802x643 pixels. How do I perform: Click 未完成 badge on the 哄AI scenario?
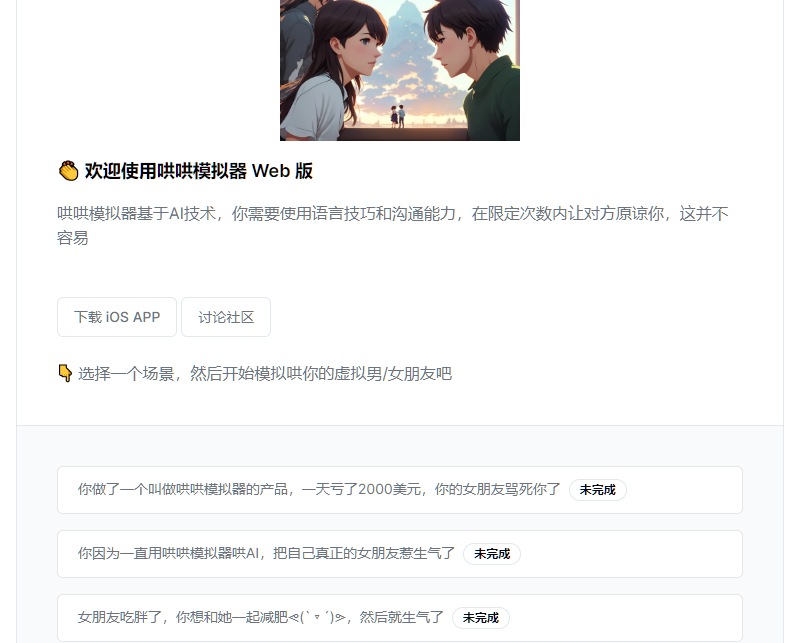(492, 554)
